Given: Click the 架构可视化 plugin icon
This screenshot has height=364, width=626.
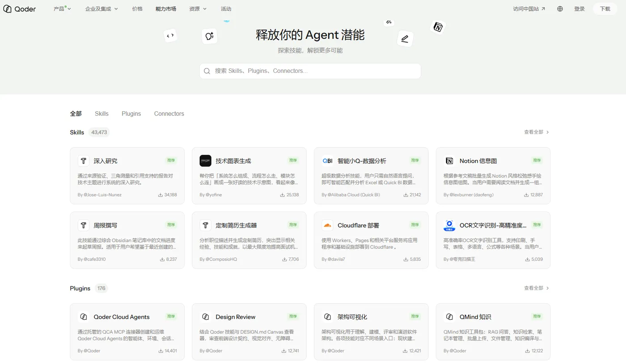Looking at the screenshot, I should pos(327,317).
